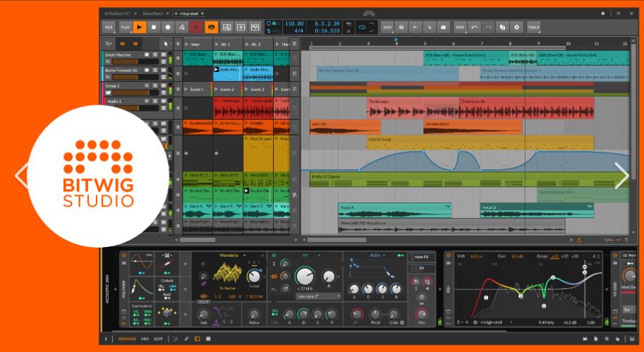Toggle the orange clip launcher record button
This screenshot has height=352, width=644.
(x=212, y=27)
